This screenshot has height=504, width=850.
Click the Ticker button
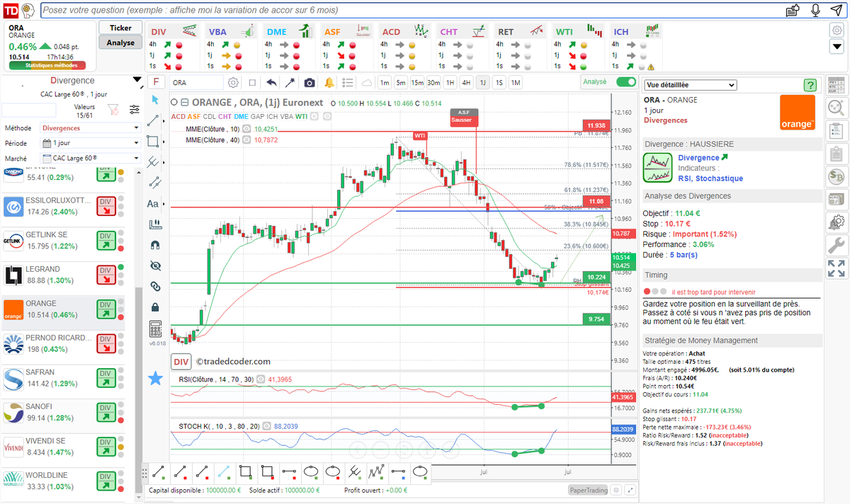(120, 28)
